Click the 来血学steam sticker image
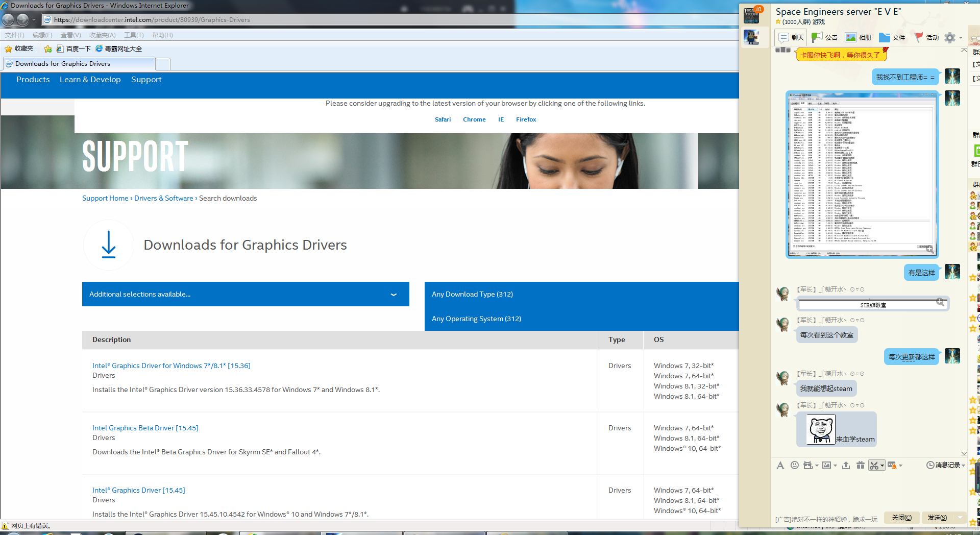Image resolution: width=980 pixels, height=535 pixels. pyautogui.click(x=821, y=429)
